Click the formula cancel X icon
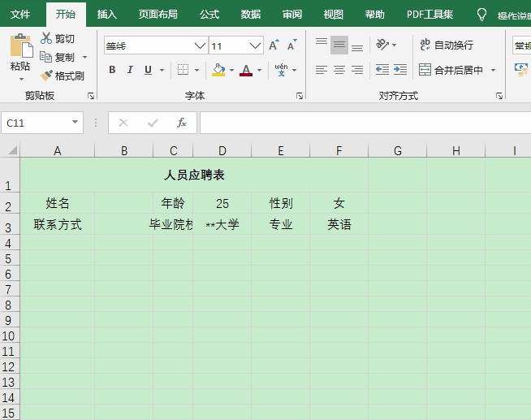531x420 pixels. (123, 123)
